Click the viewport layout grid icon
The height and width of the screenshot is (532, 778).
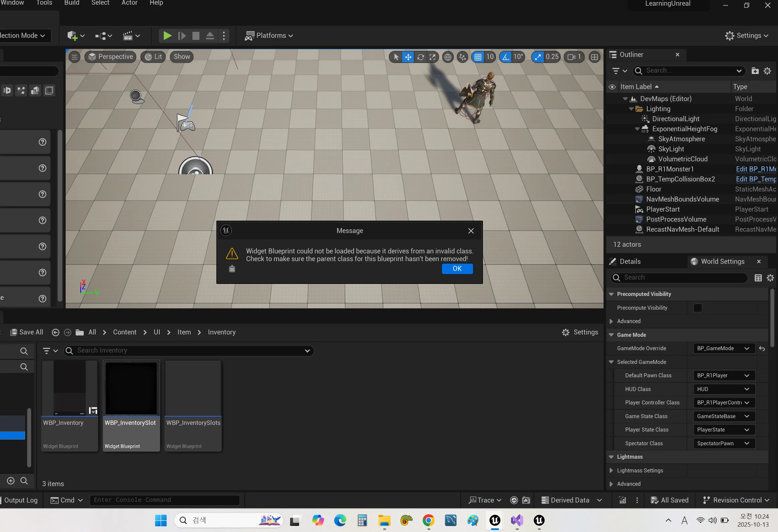coord(594,57)
